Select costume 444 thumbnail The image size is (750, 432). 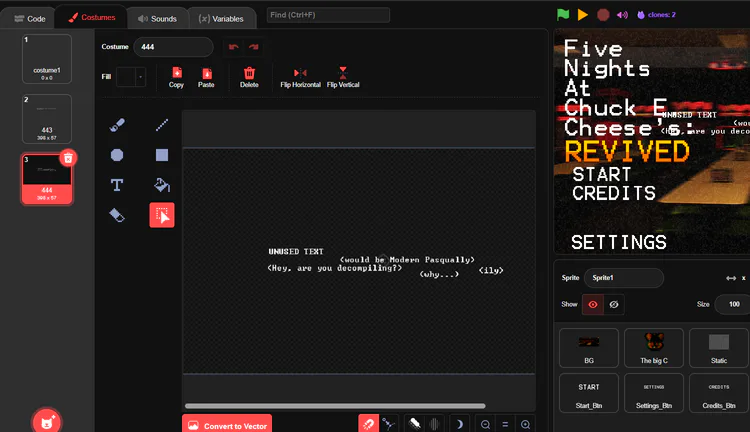pyautogui.click(x=47, y=179)
